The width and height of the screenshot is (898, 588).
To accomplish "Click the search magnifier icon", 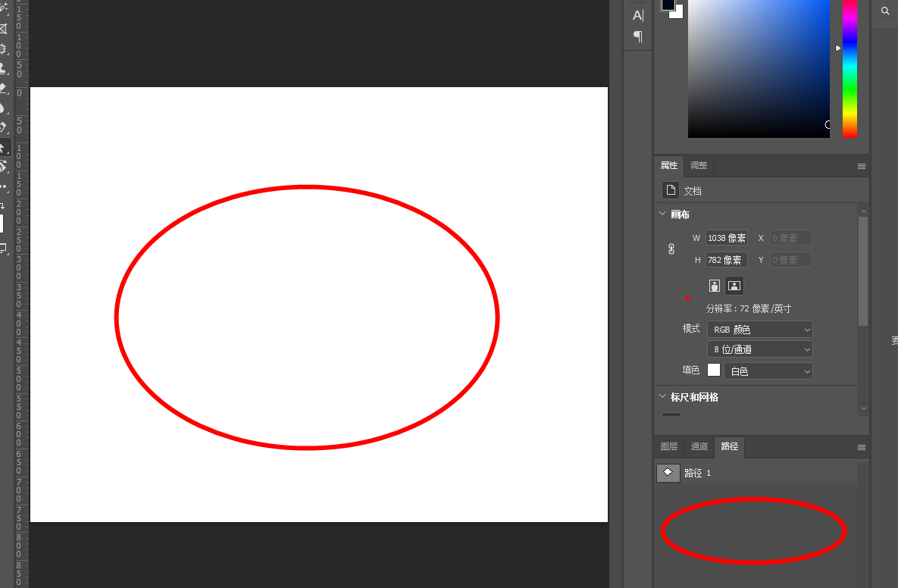I will pos(885,11).
